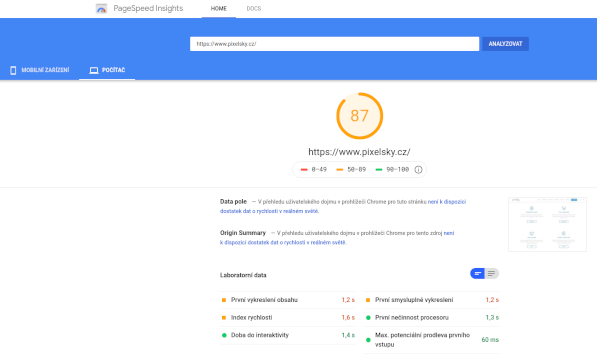Click the URL input field
The height and width of the screenshot is (360, 597).
point(334,44)
